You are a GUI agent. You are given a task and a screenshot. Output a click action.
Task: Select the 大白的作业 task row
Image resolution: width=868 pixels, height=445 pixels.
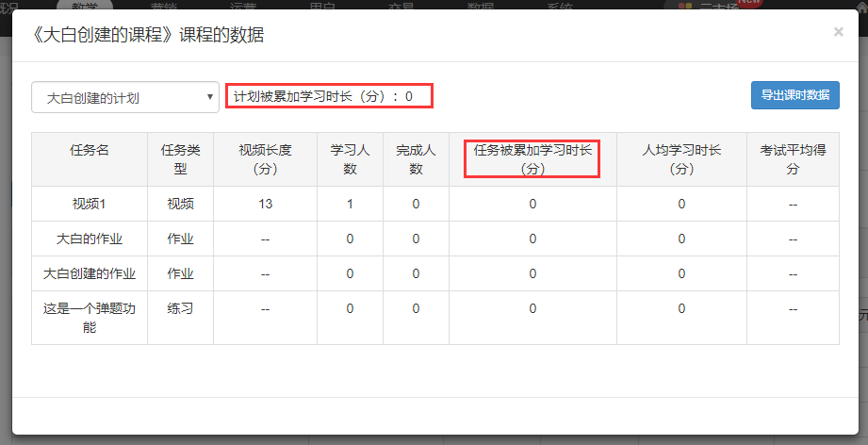click(x=90, y=239)
